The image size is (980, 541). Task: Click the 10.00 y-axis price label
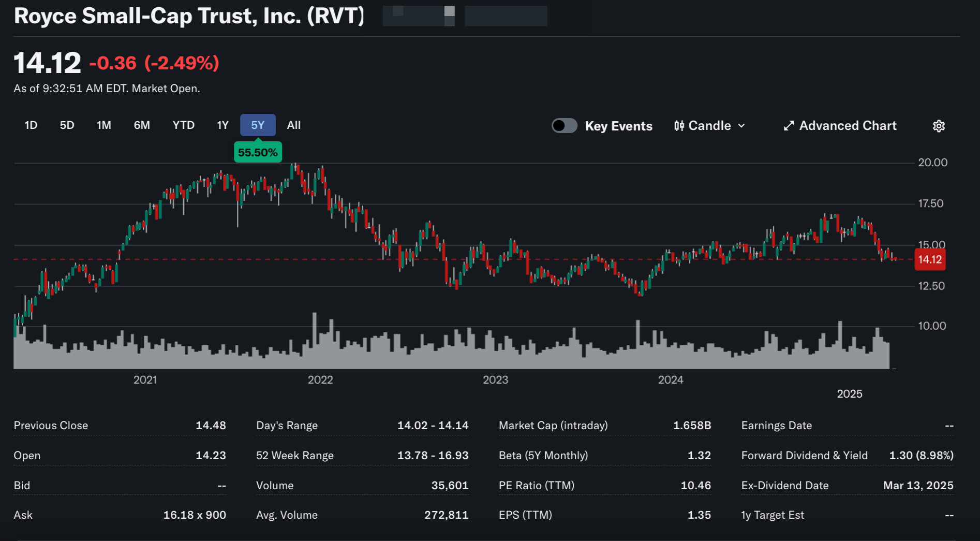pyautogui.click(x=932, y=326)
